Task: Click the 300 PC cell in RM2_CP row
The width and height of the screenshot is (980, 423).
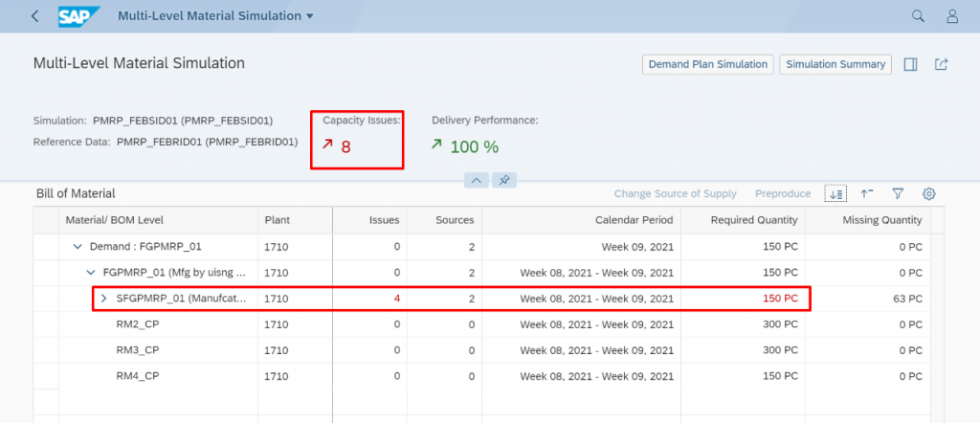Action: [780, 324]
